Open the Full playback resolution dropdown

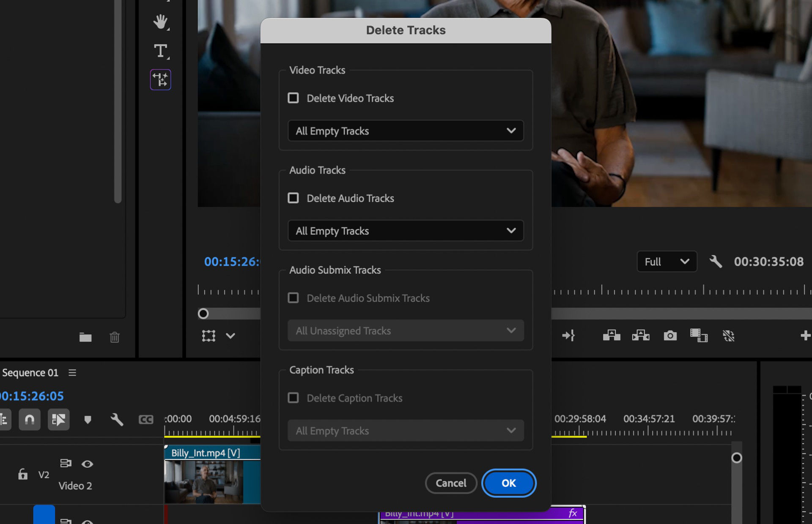(667, 262)
